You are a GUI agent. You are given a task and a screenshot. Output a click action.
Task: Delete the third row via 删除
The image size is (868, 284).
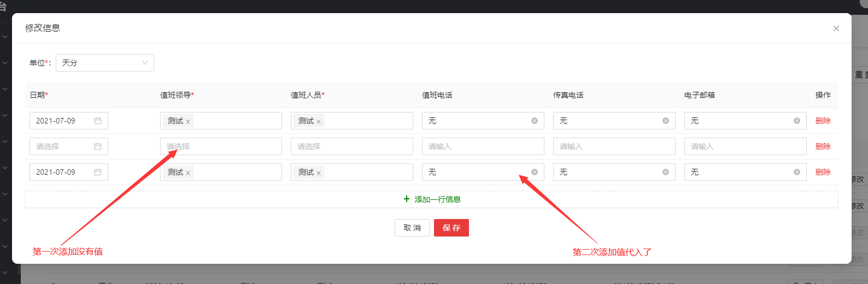[x=823, y=172]
